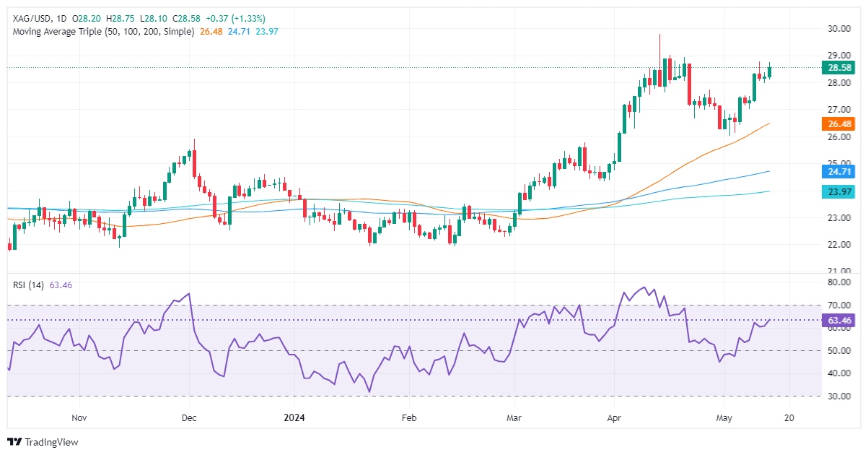Select the Apr label on time axis

(x=614, y=417)
